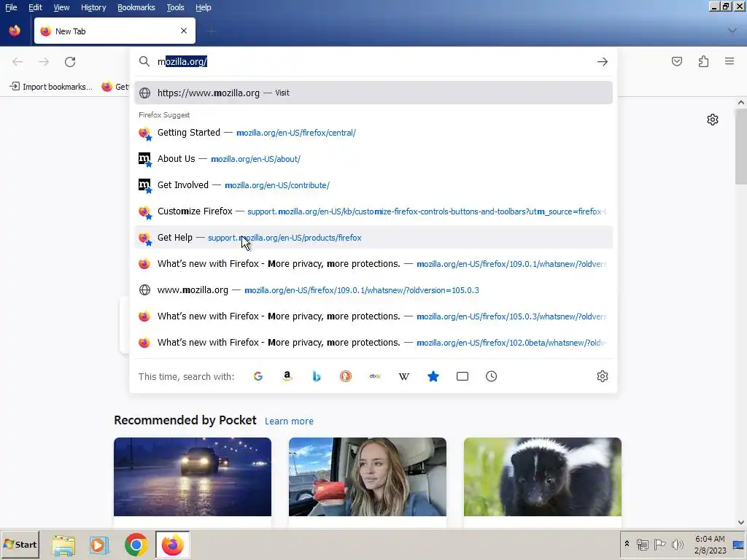Open a new tab with plus
Image resolution: width=747 pixels, height=560 pixels.
(x=211, y=31)
